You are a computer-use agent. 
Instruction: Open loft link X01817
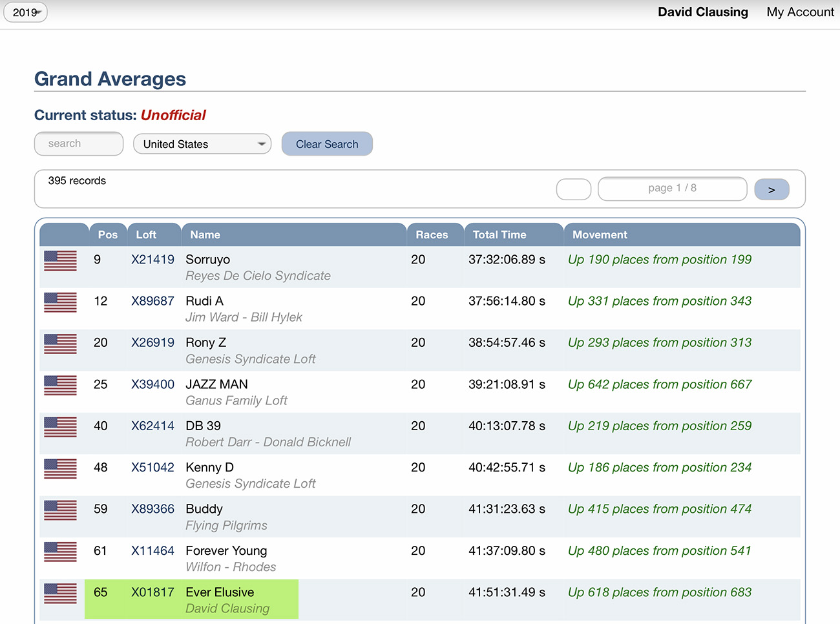click(152, 592)
